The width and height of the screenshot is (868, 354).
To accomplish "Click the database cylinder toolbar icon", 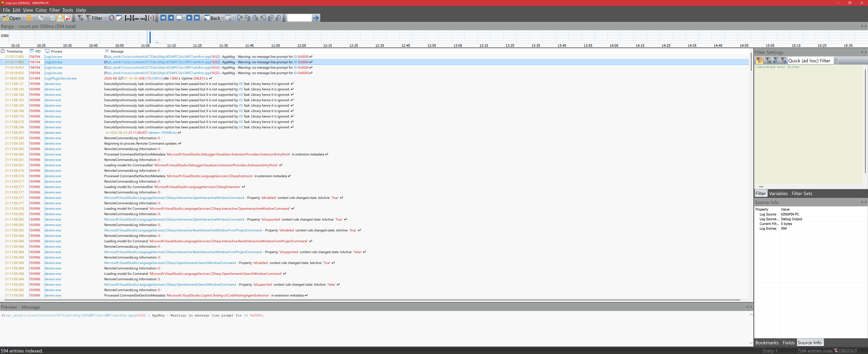I will (29, 18).
